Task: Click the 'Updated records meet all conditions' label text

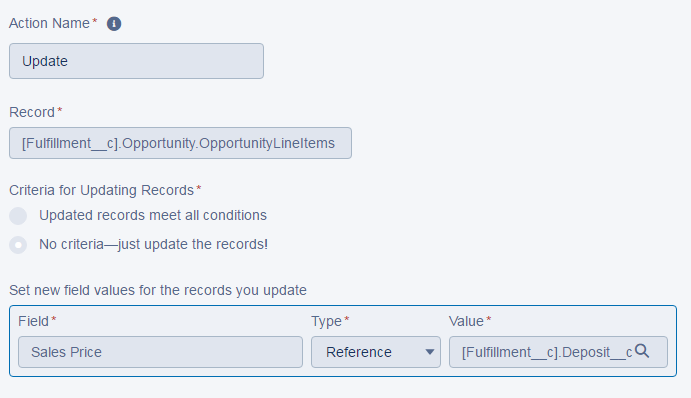Action: (x=153, y=215)
